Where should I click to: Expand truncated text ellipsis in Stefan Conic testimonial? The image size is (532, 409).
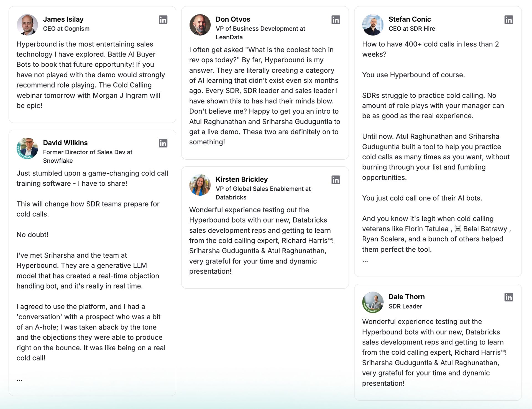click(x=365, y=260)
